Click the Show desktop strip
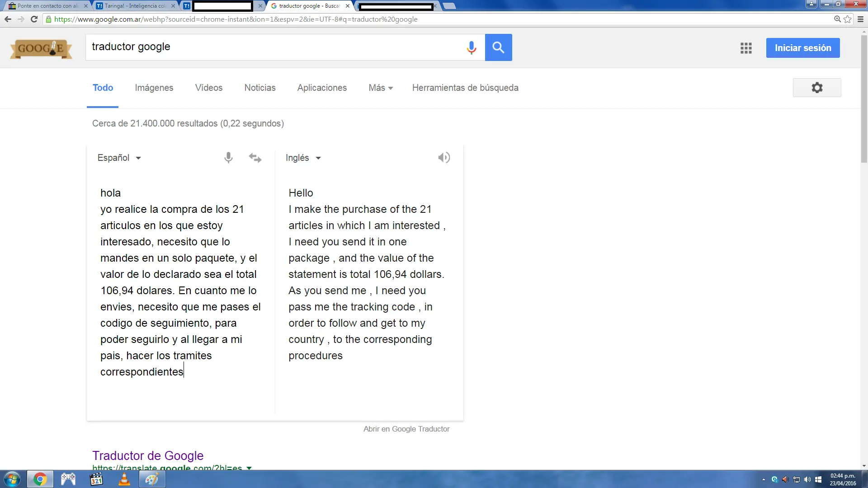 tap(864, 479)
